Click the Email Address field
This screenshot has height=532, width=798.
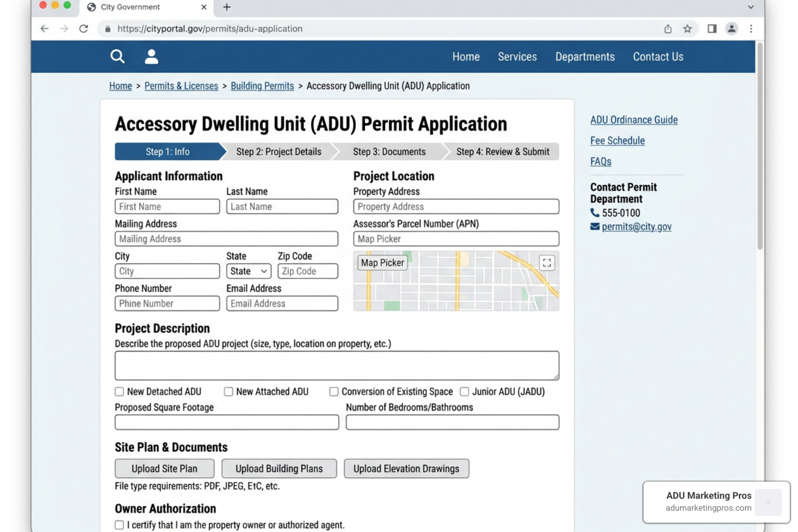point(282,303)
